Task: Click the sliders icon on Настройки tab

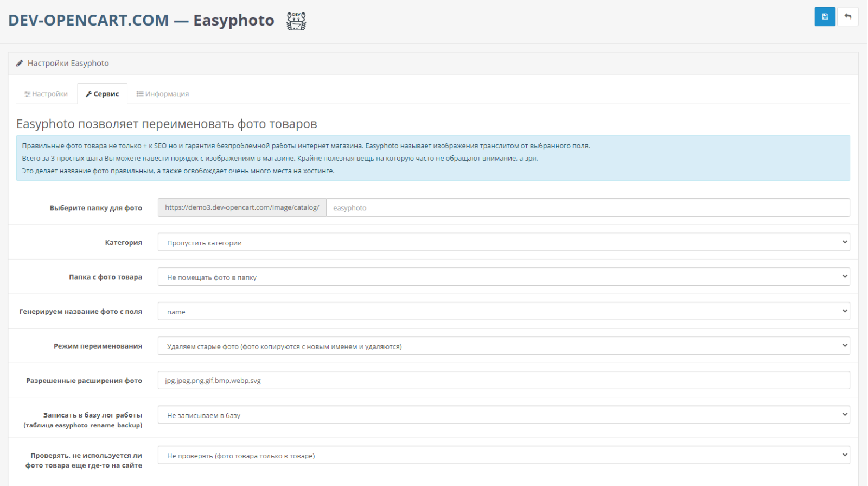Action: coord(27,94)
